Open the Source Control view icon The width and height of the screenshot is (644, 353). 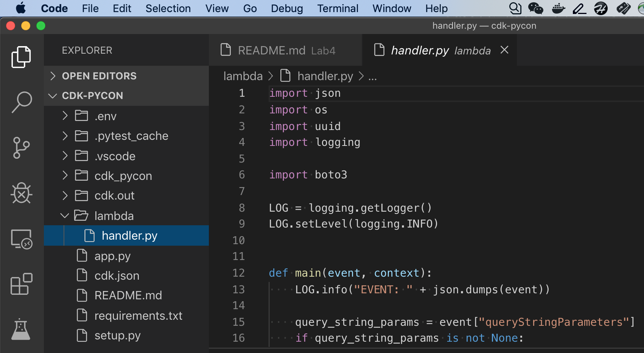pyautogui.click(x=21, y=148)
